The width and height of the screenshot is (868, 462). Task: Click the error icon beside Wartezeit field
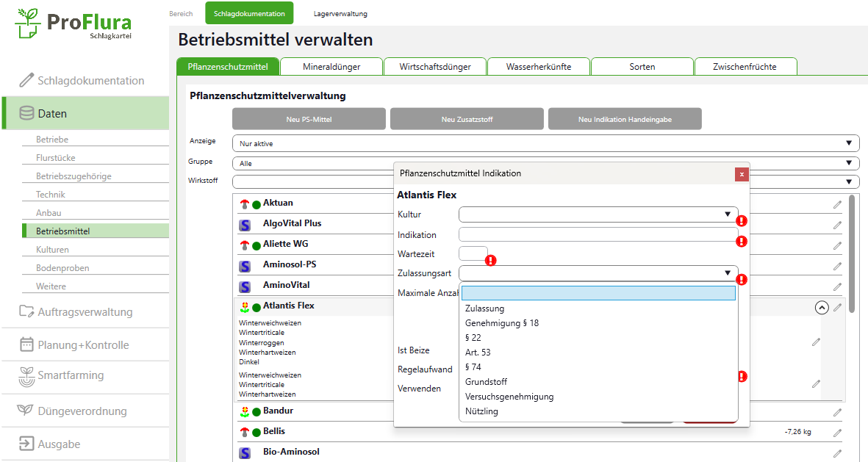coord(490,260)
